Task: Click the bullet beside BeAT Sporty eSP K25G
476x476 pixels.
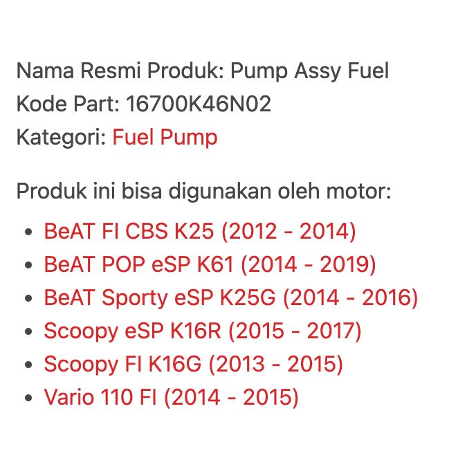Action: 28,298
